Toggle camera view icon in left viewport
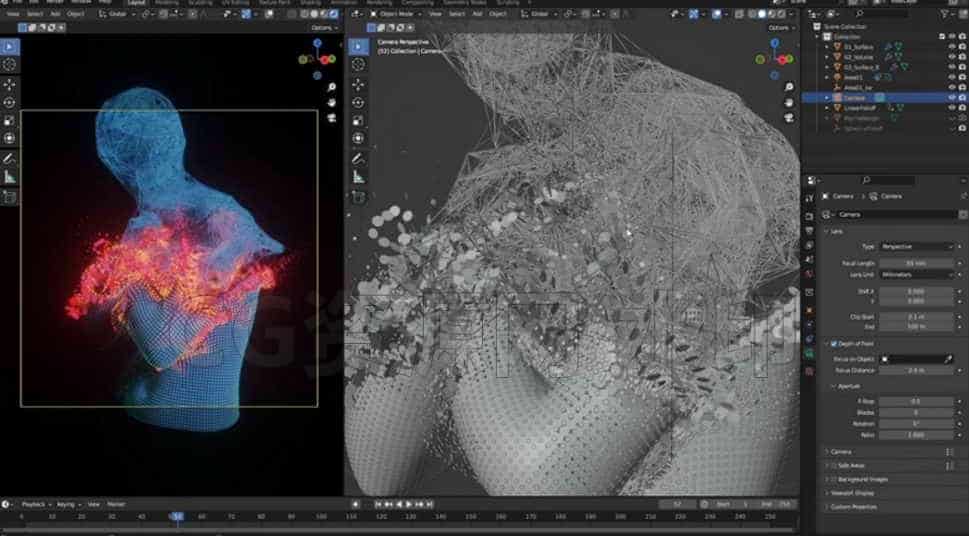 (x=332, y=117)
